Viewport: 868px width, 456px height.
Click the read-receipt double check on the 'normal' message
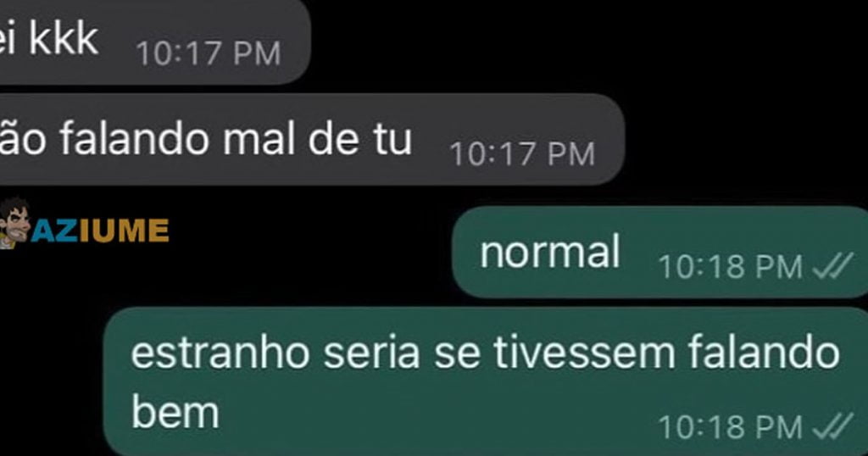[x=832, y=267]
